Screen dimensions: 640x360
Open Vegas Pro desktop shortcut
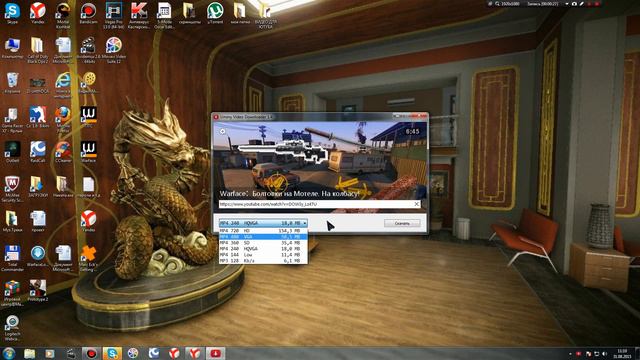[x=114, y=16]
